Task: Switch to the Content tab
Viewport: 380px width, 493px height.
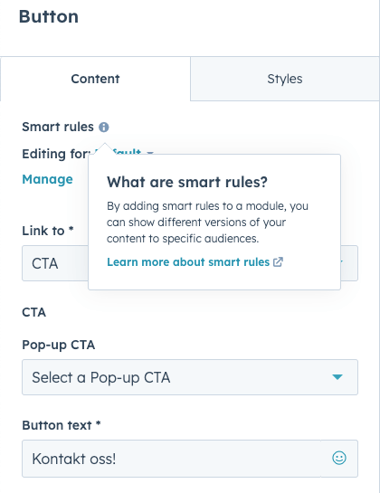Action: (x=95, y=79)
